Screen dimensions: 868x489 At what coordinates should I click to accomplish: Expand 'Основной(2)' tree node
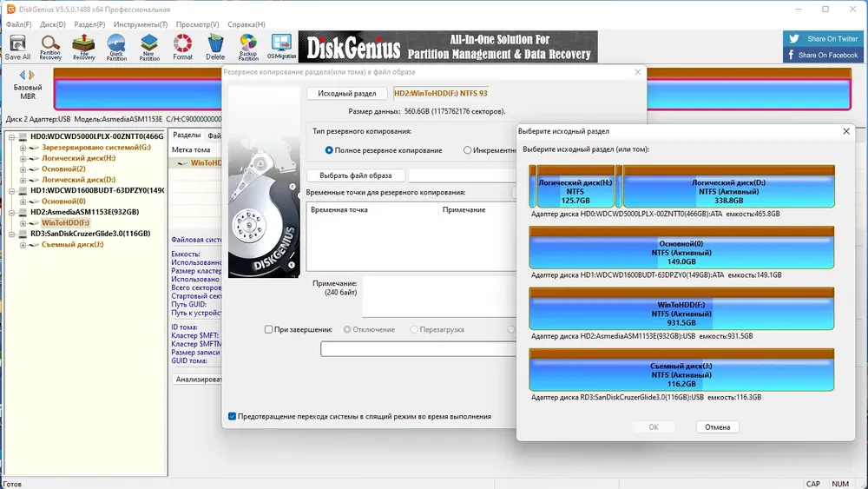[23, 169]
